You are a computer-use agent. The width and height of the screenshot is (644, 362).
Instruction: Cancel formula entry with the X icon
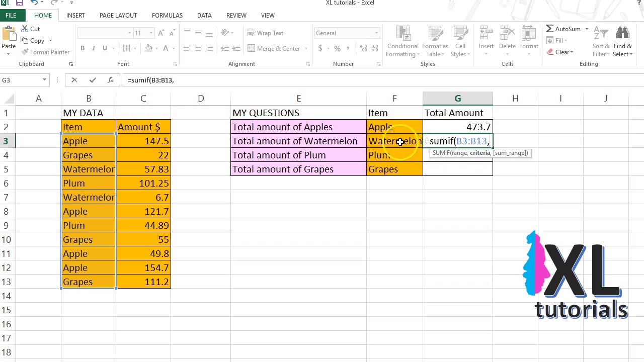coord(74,80)
